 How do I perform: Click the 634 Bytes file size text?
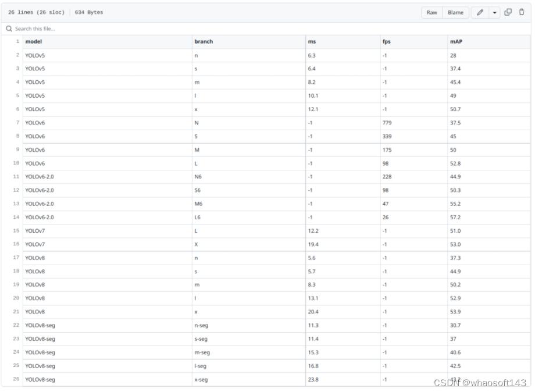[x=89, y=12]
